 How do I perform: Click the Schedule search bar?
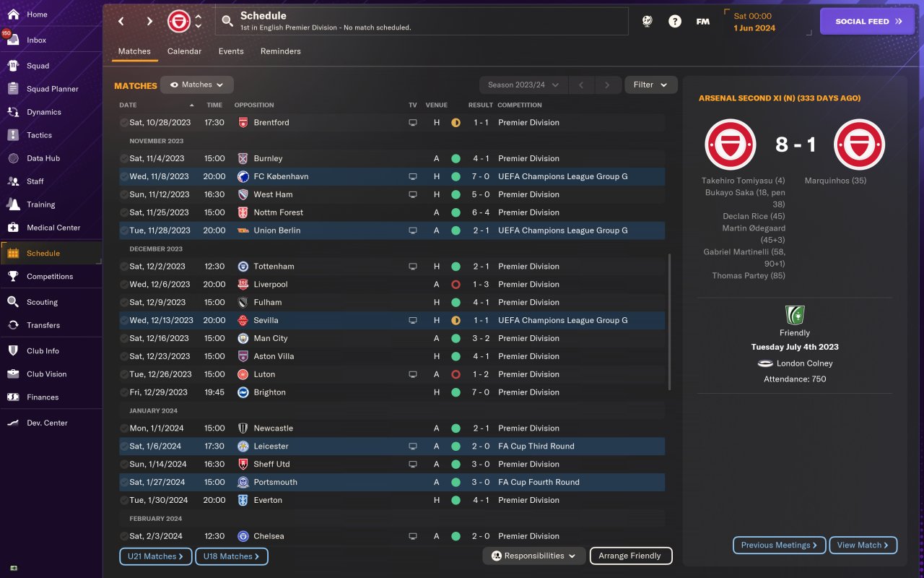(422, 22)
